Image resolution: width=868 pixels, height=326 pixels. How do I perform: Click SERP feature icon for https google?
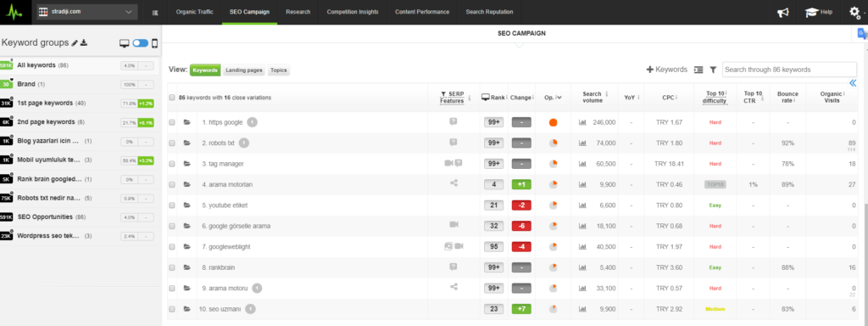453,122
